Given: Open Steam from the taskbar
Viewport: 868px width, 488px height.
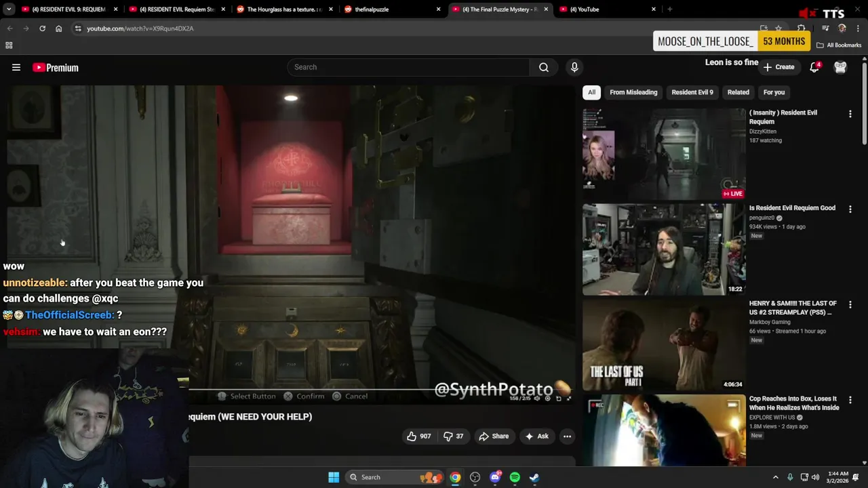Looking at the screenshot, I should pyautogui.click(x=534, y=477).
